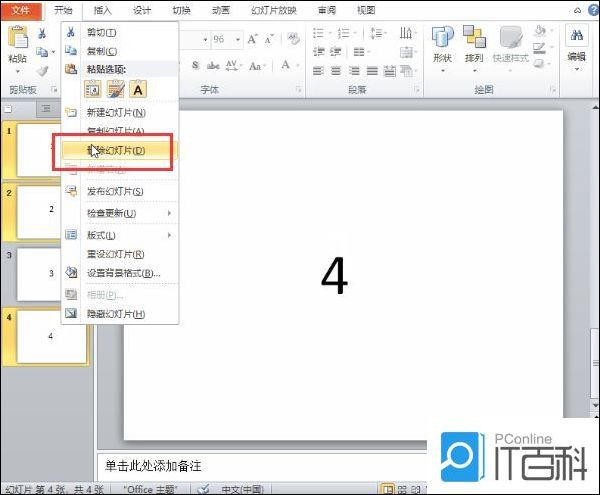This screenshot has width=600, height=495.
Task: Select slide 2 thumbnail
Action: coord(38,212)
